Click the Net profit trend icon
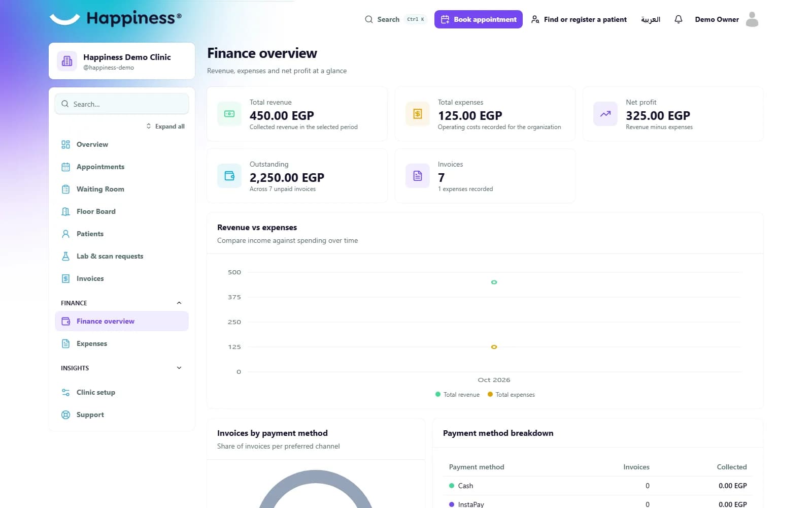812x508 pixels. click(x=605, y=114)
